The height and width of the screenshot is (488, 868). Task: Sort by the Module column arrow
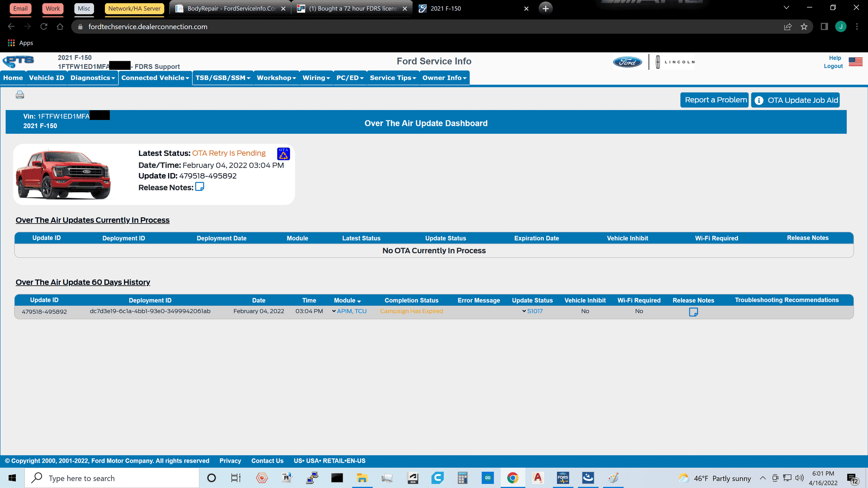[x=359, y=301]
